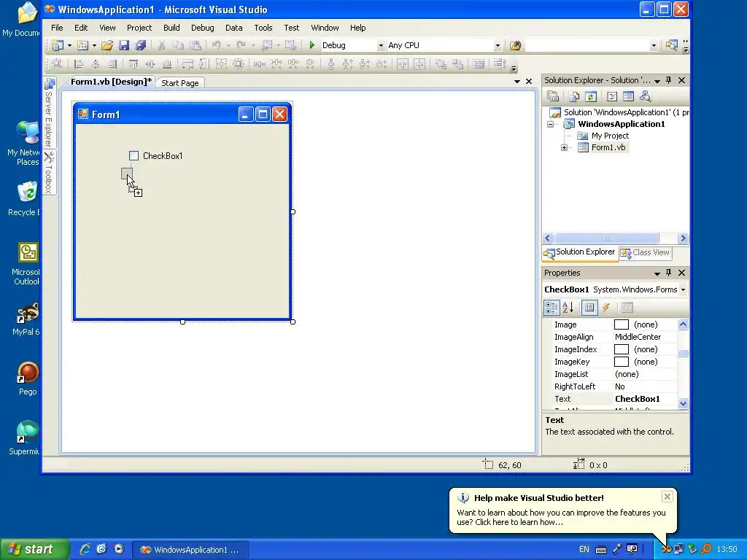Click the View Designer icon in Solution Explorer

tap(628, 97)
